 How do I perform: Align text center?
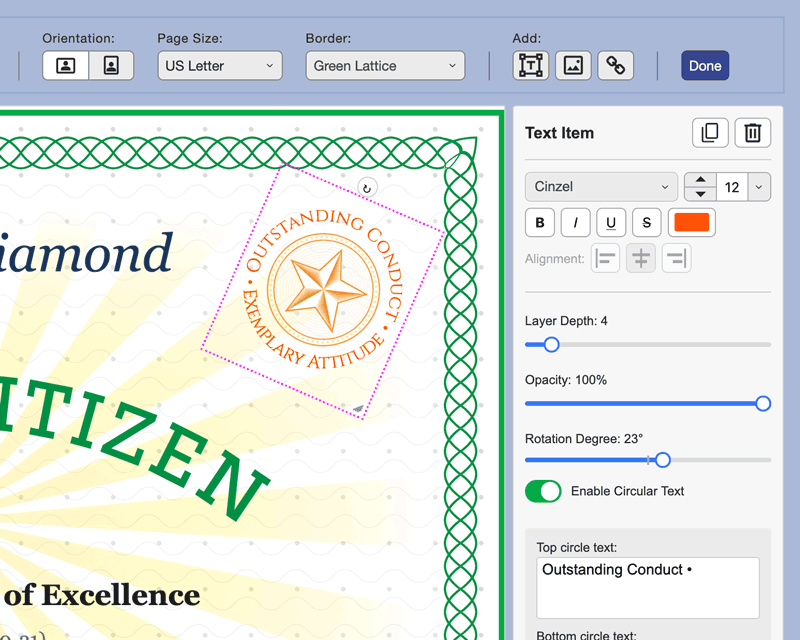641,258
